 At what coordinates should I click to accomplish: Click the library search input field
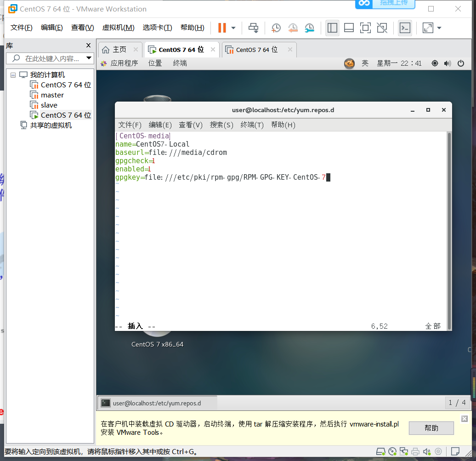[45, 58]
